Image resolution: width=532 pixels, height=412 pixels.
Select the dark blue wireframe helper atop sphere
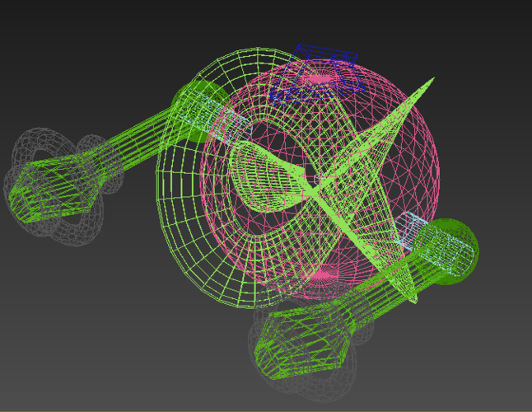tap(318, 73)
